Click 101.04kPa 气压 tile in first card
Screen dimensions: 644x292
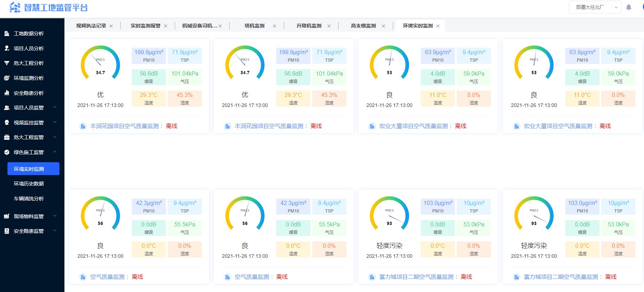(185, 77)
